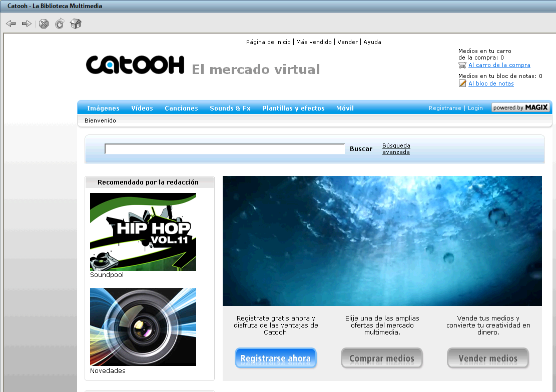This screenshot has width=556, height=392.
Task: Click the shopping cart icon
Action: (x=462, y=65)
